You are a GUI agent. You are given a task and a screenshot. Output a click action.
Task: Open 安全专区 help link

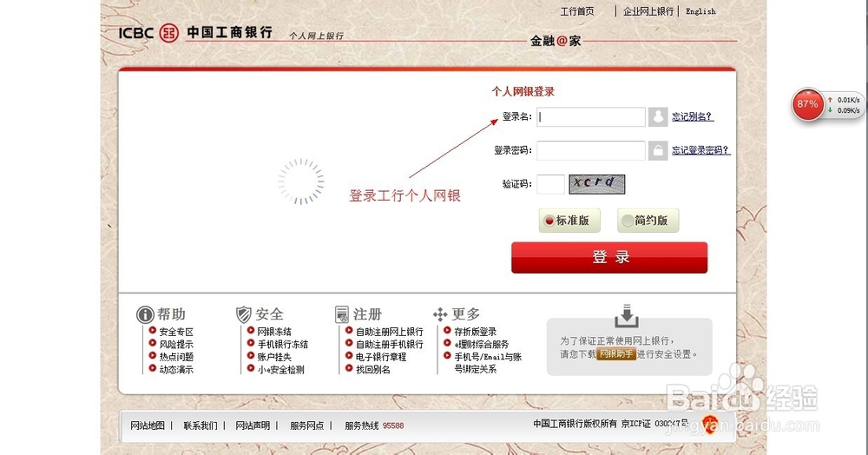[x=176, y=332]
